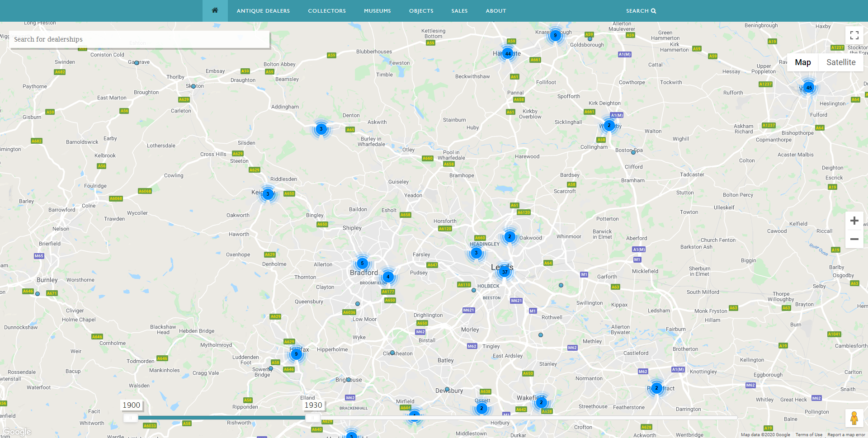Screen dimensions: 868x438
Task: Focus the Search for dealerships field
Action: 139,39
